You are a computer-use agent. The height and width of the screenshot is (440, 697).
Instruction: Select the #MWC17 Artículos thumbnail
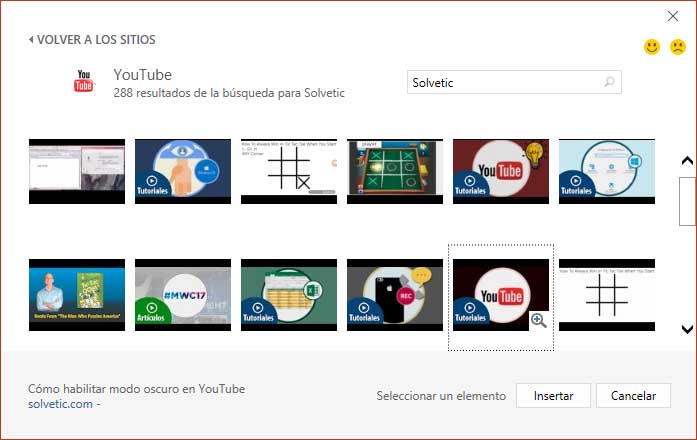click(183, 295)
